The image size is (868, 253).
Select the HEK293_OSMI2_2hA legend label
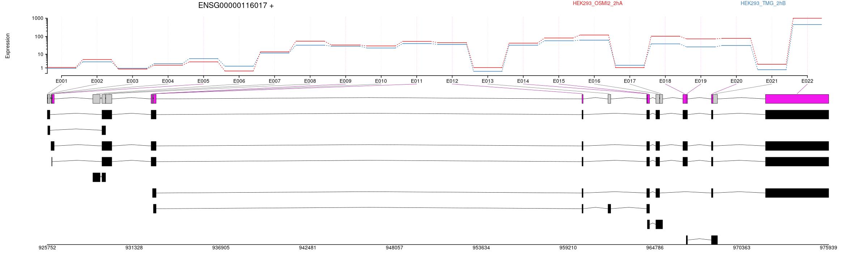pos(597,3)
